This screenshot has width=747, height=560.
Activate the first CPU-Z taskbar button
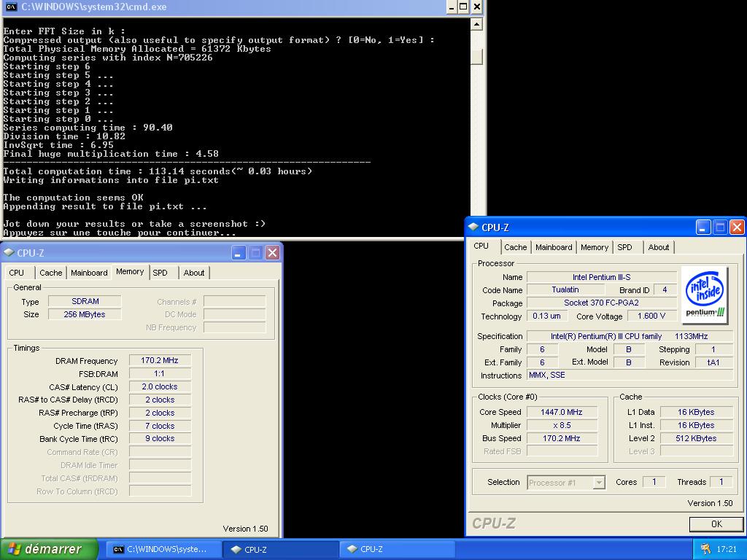click(281, 549)
